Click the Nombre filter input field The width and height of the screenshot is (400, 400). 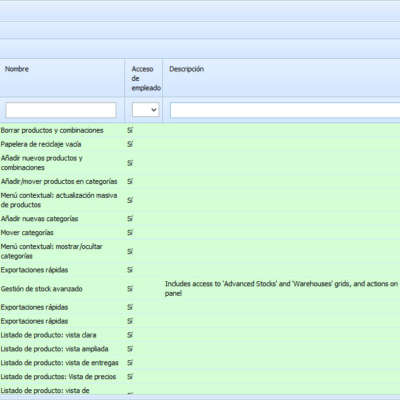coord(61,110)
